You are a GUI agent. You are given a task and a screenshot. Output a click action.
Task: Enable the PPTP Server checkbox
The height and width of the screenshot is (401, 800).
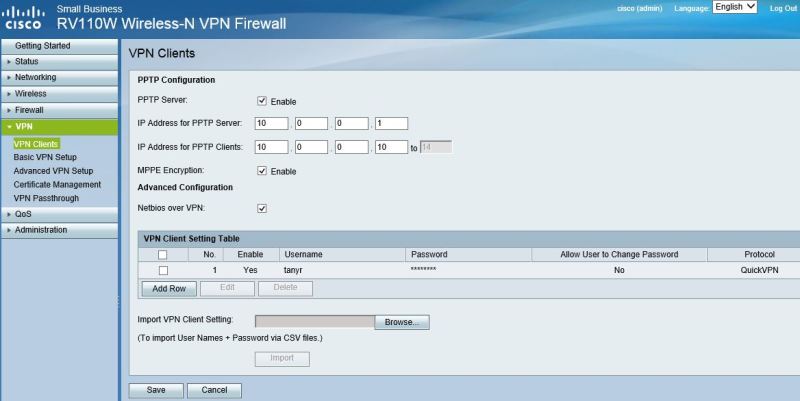[262, 101]
